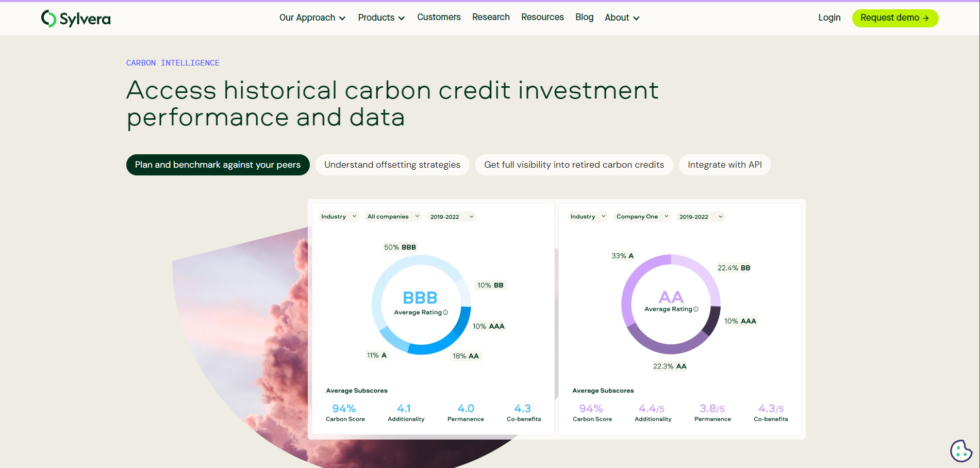Open the Company One dropdown

(x=642, y=217)
